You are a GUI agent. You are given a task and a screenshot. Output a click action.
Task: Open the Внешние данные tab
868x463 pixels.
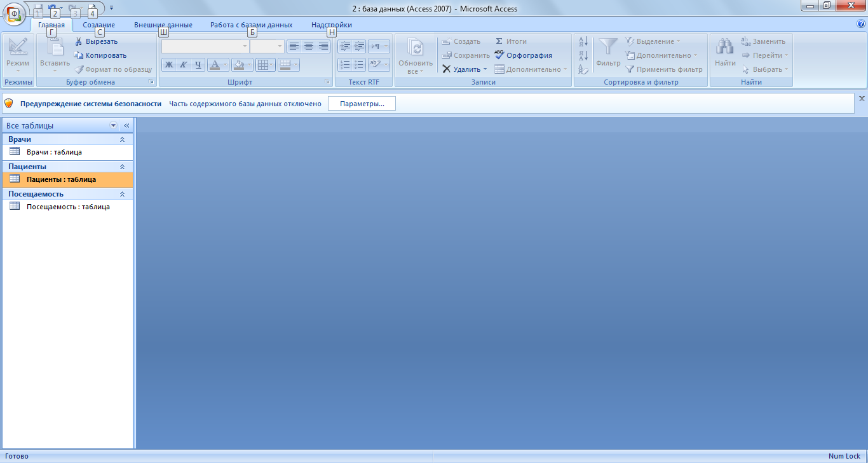pyautogui.click(x=163, y=25)
